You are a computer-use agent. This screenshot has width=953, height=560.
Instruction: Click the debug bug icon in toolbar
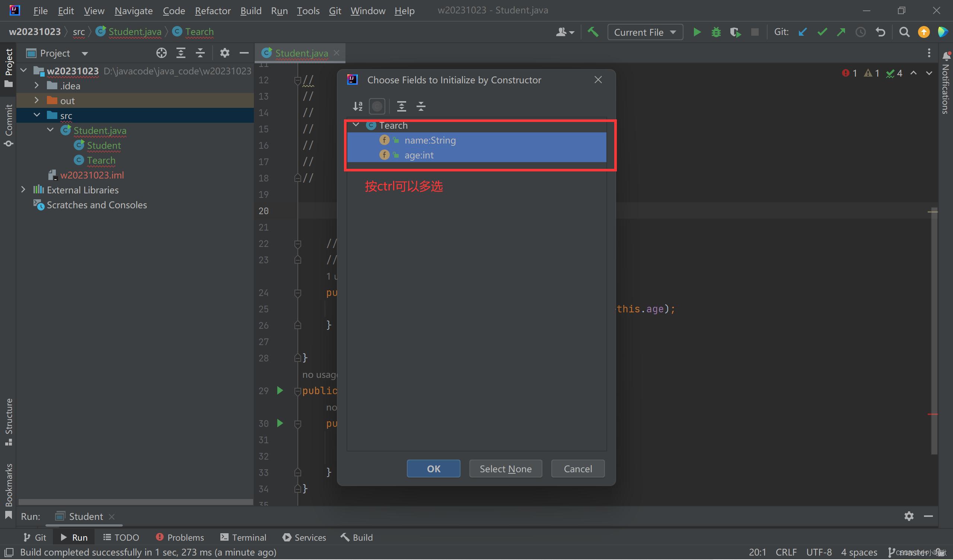715,31
